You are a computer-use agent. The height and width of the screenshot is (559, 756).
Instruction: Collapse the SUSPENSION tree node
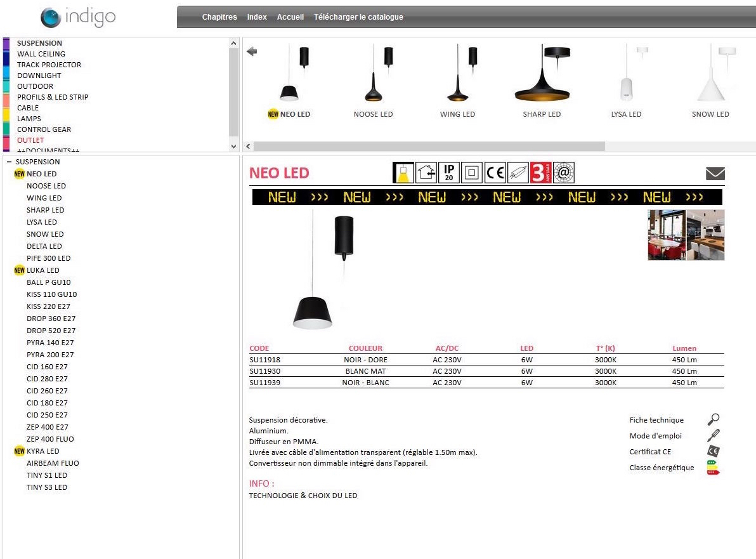click(9, 162)
